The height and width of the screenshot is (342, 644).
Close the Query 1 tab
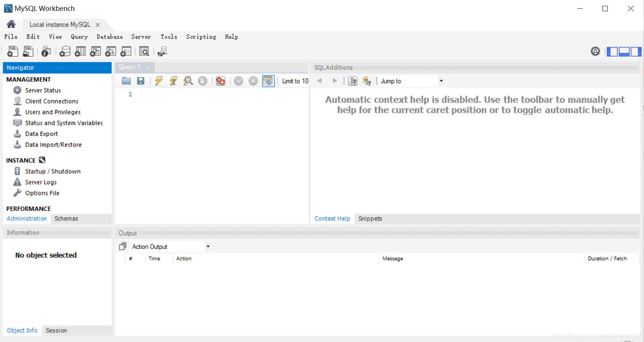click(x=149, y=67)
